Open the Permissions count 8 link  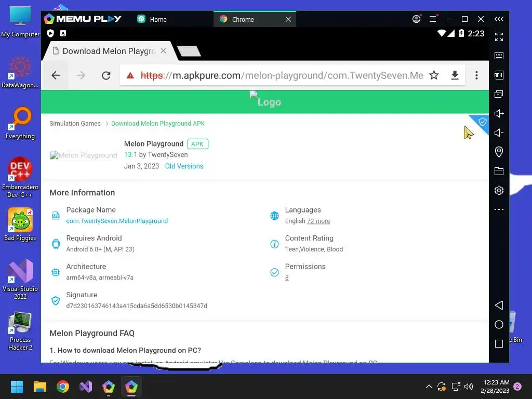(x=287, y=278)
